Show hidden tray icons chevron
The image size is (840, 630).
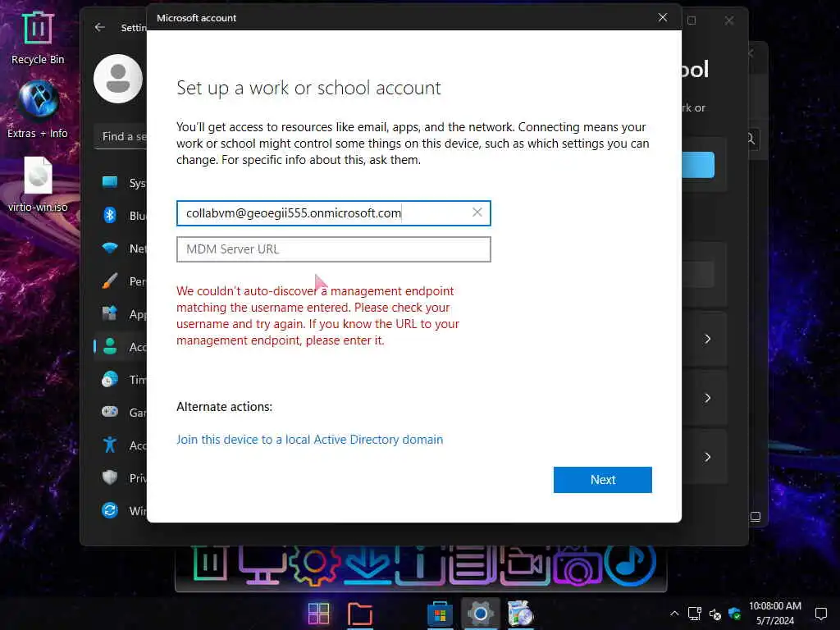(674, 614)
